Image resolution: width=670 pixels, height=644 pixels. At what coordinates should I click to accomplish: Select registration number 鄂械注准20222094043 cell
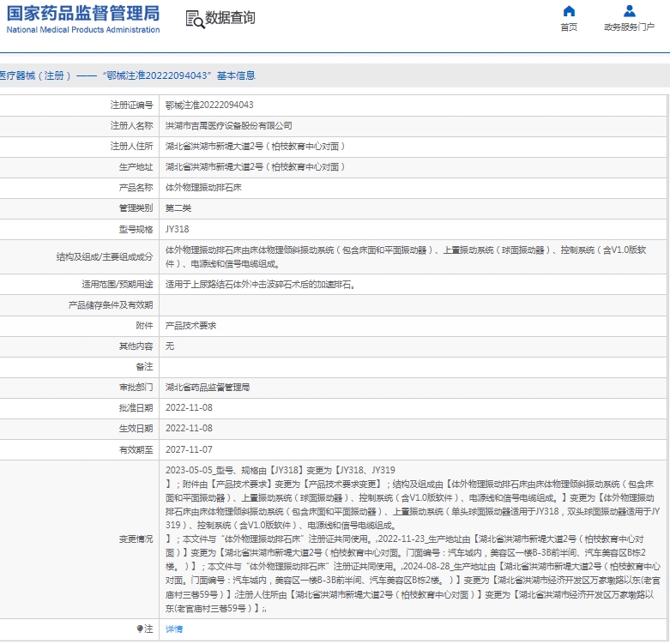[x=209, y=105]
